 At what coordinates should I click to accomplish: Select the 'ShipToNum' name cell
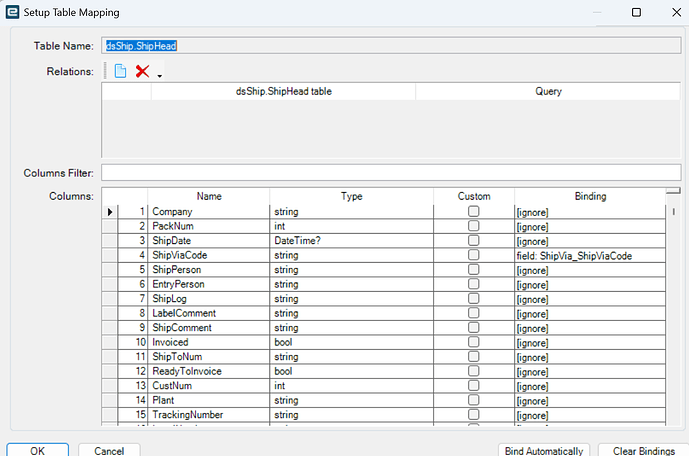tap(209, 357)
